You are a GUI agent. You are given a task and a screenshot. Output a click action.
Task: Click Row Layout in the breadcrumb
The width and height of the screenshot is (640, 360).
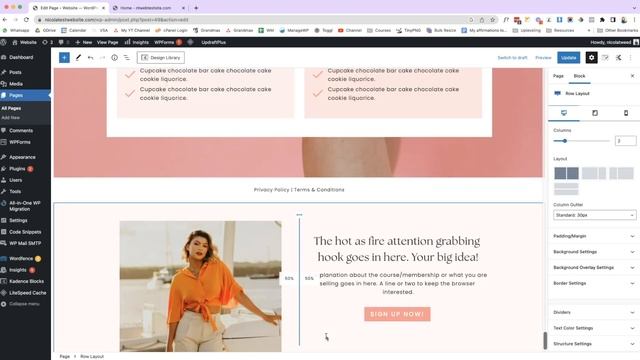coord(92,356)
